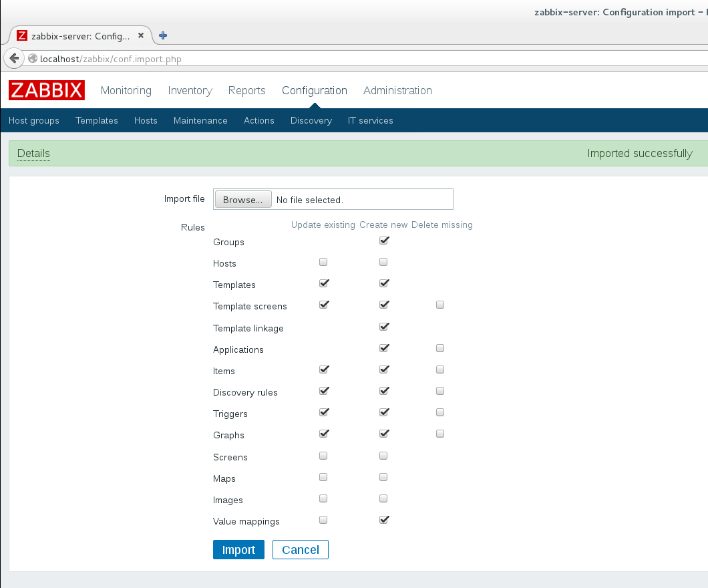Open the Monitoring menu
Image resolution: width=708 pixels, height=588 pixels.
coord(126,90)
